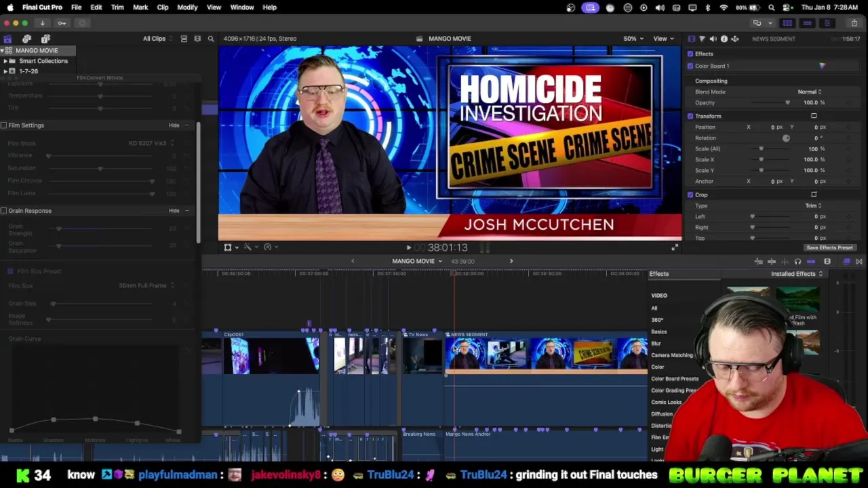Toggle the Transform checkbox

pos(690,116)
